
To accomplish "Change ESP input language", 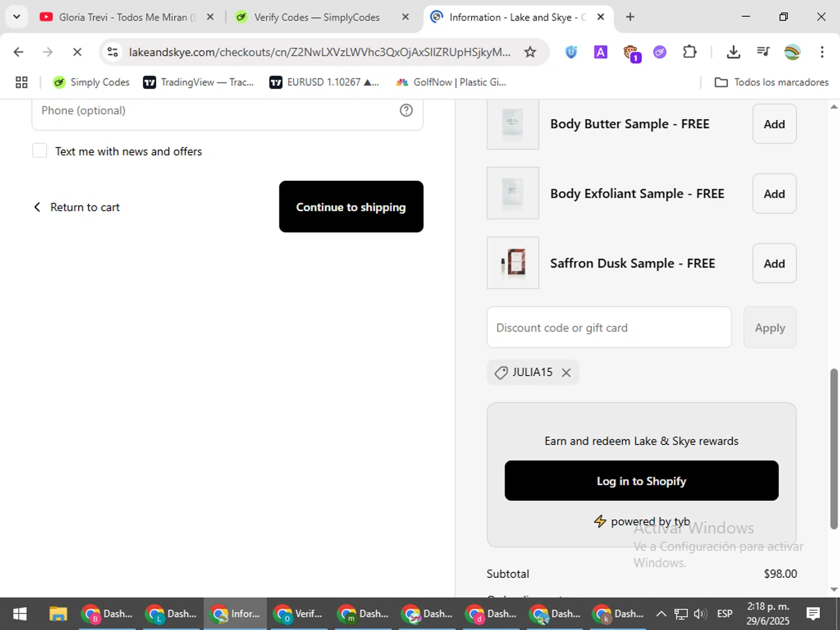I will [725, 614].
